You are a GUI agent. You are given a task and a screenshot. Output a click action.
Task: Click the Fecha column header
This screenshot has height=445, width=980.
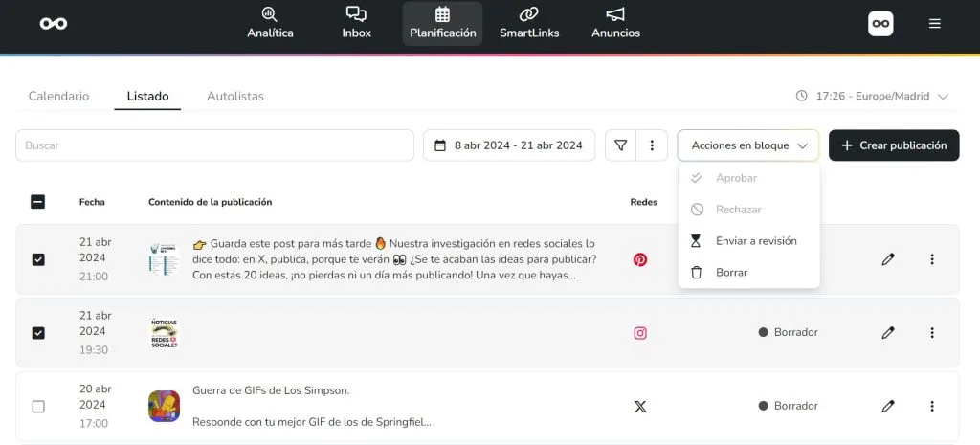click(x=92, y=202)
